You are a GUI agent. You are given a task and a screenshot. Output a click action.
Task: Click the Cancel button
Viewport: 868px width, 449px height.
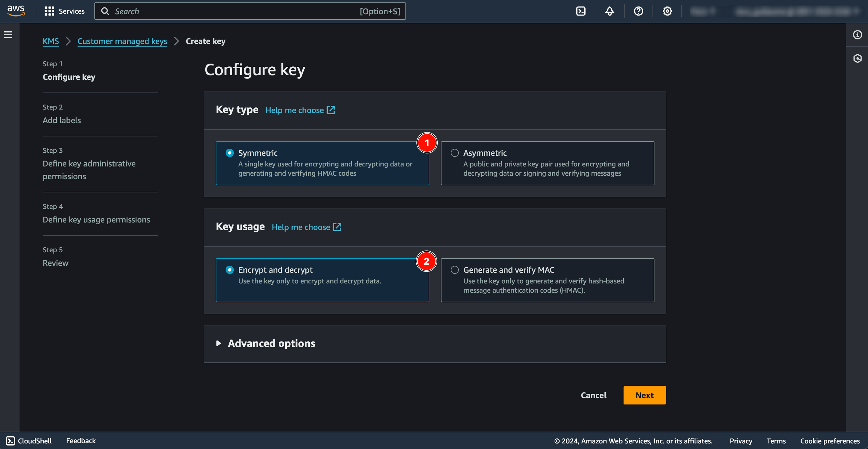tap(593, 395)
